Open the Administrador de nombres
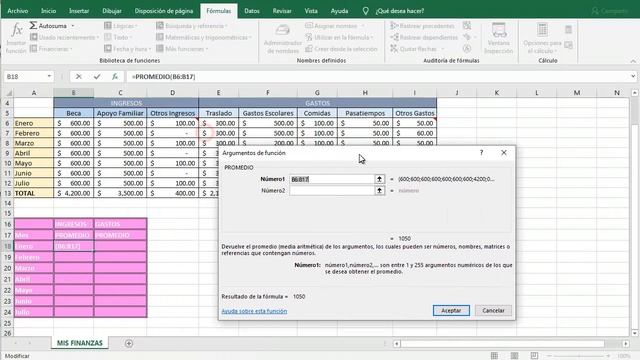This screenshot has width=640, height=360. pyautogui.click(x=282, y=39)
